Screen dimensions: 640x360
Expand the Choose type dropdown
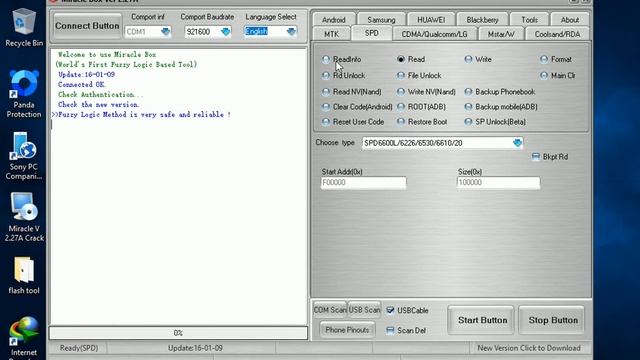tap(517, 143)
